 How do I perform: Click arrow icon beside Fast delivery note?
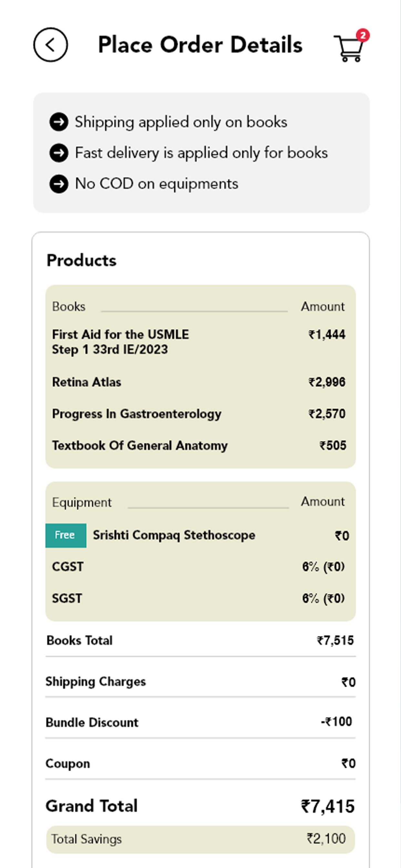(x=59, y=153)
